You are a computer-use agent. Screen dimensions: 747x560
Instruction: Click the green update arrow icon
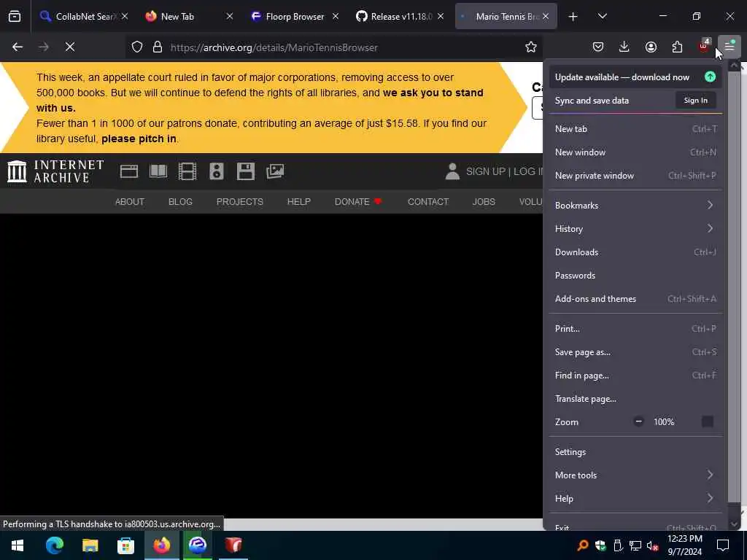pyautogui.click(x=710, y=77)
